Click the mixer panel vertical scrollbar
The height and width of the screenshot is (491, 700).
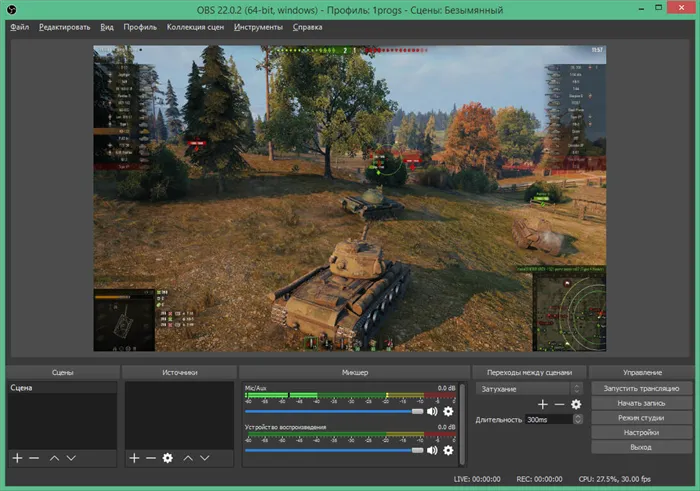(462, 424)
